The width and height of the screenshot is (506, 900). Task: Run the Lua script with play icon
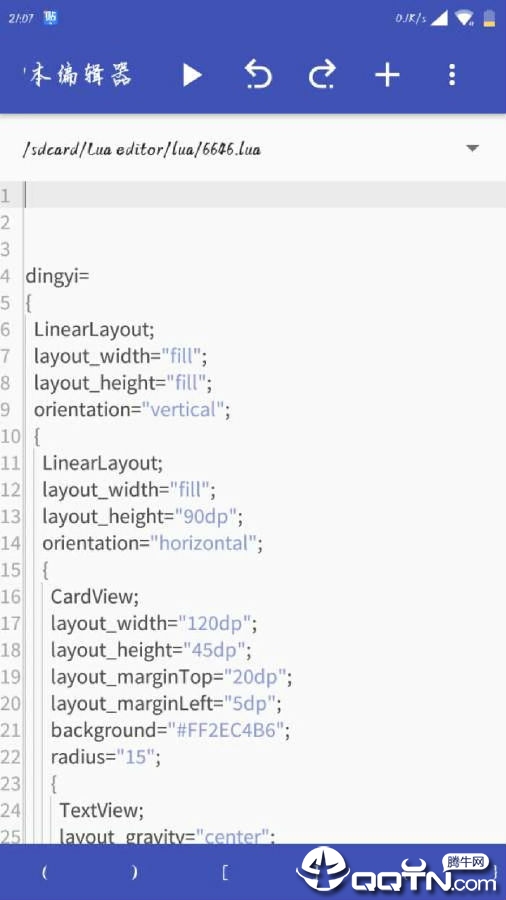(192, 75)
